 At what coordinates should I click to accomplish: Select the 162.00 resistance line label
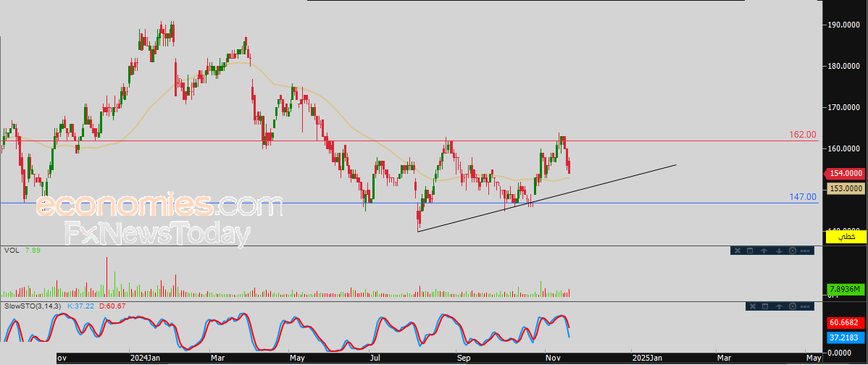803,135
